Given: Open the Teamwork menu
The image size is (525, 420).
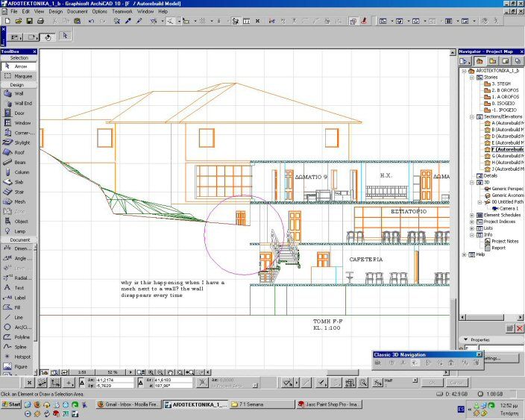Looking at the screenshot, I should 123,12.
